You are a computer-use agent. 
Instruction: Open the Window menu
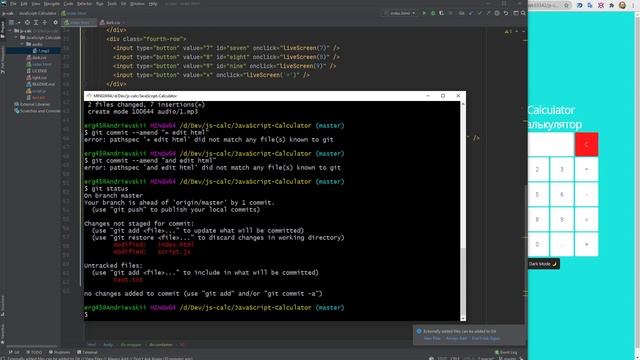point(137,4)
